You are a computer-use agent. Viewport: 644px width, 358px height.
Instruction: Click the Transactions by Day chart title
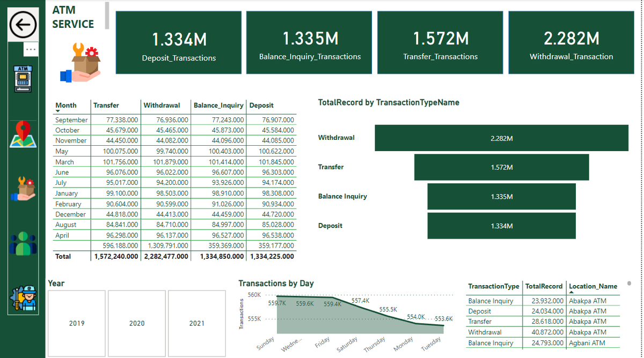(276, 284)
